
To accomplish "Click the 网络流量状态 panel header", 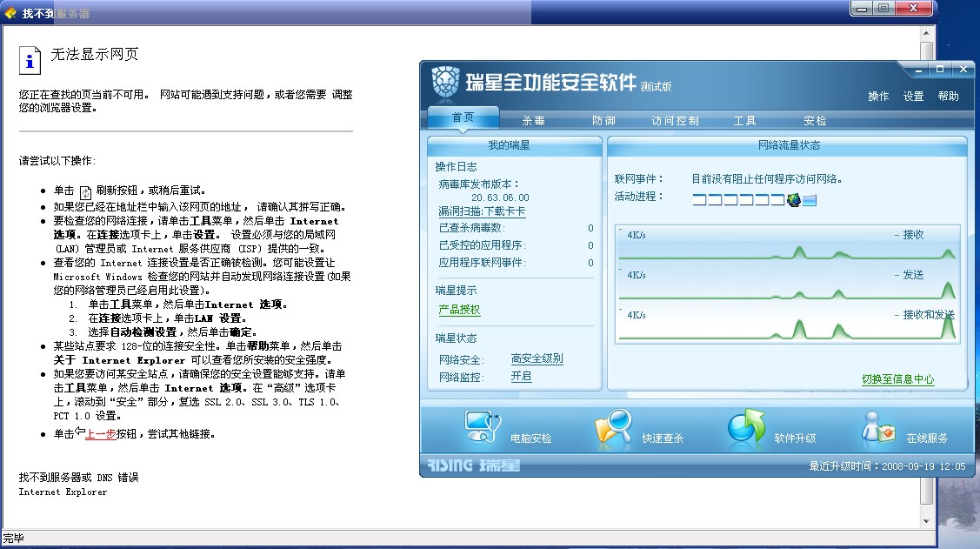I will [789, 145].
